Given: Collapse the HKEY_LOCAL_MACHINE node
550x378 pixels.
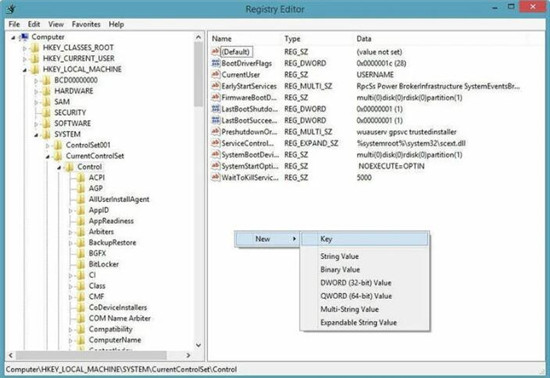Looking at the screenshot, I should (25, 70).
